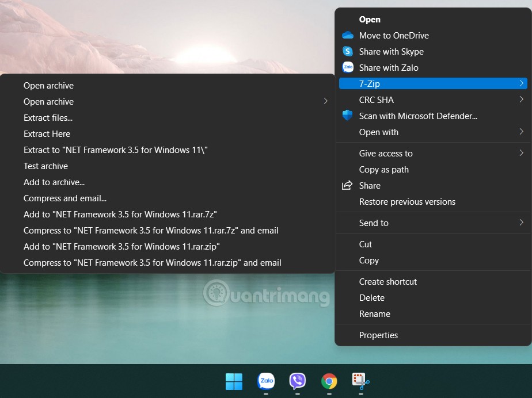Choose Test archive
Screen dimensions: 532x398
168,166
